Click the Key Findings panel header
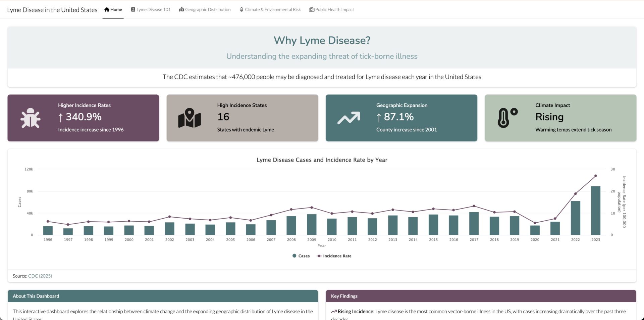The image size is (644, 320). (344, 296)
